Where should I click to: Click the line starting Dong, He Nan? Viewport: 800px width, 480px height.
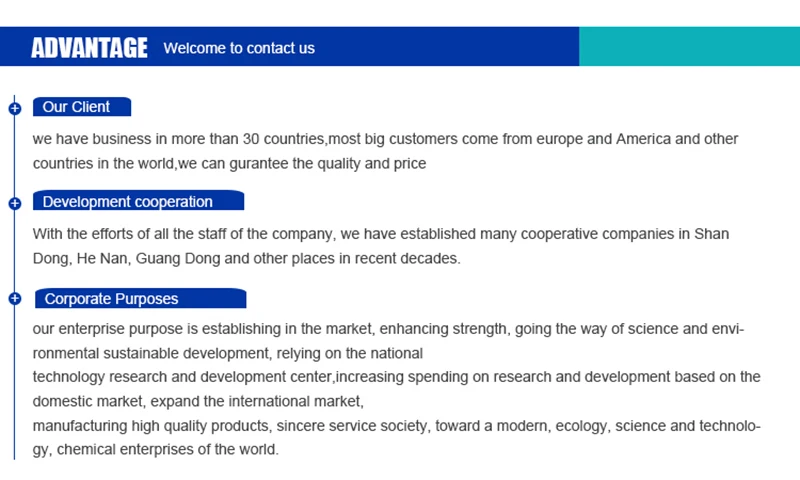click(246, 258)
